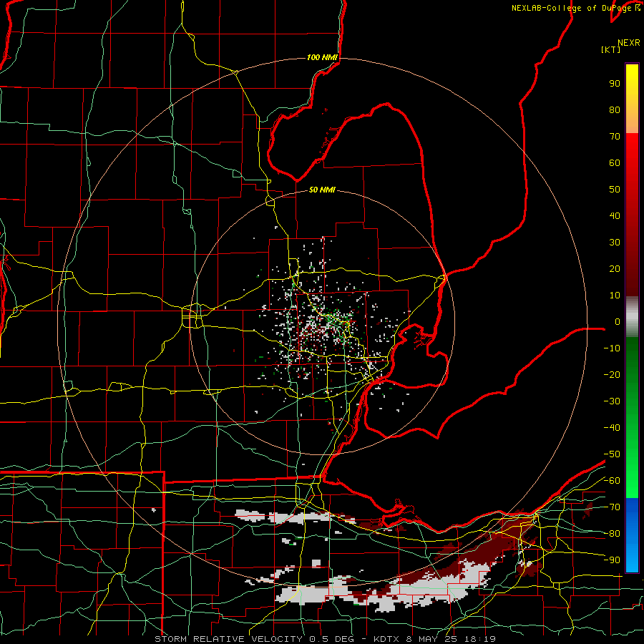Click the "-30" value on the velocity scale

[x=612, y=401]
